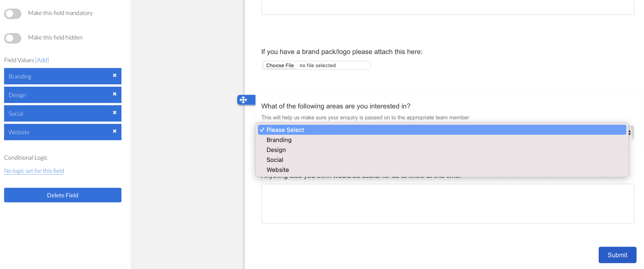Click the Add field values link
Image resolution: width=644 pixels, height=269 pixels.
[x=42, y=60]
